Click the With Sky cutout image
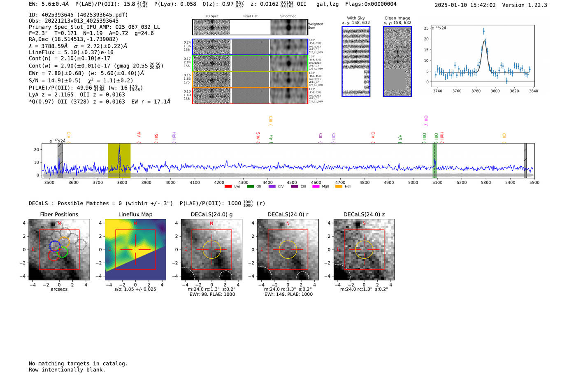Image resolution: width=576 pixels, height=392 pixels. pos(356,61)
